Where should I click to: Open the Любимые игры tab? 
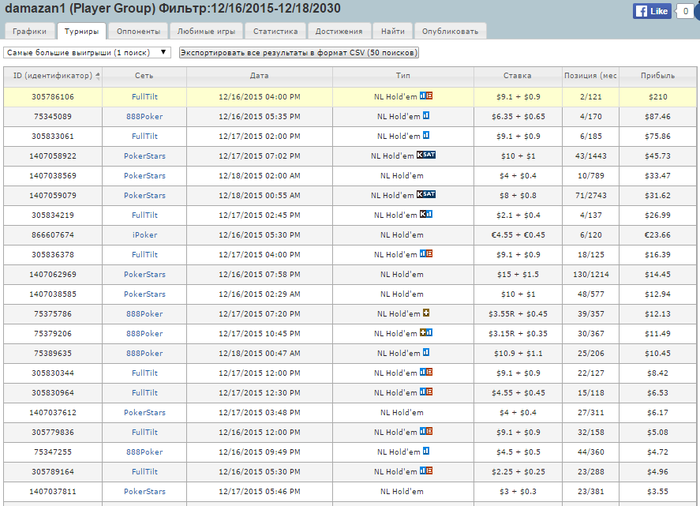[206, 31]
